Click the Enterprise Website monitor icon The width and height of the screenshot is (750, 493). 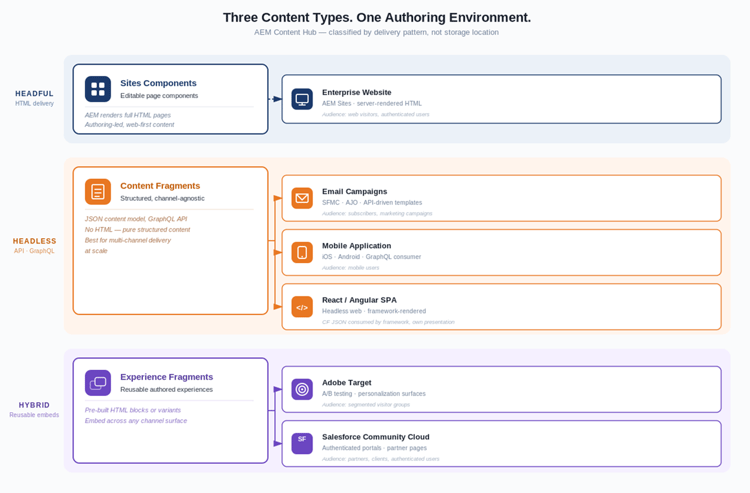[x=302, y=99]
